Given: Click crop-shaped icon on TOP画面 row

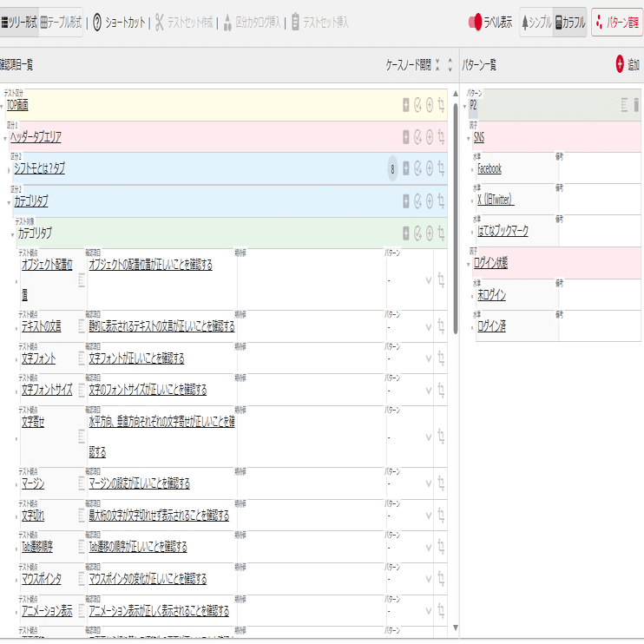Looking at the screenshot, I should [x=441, y=105].
